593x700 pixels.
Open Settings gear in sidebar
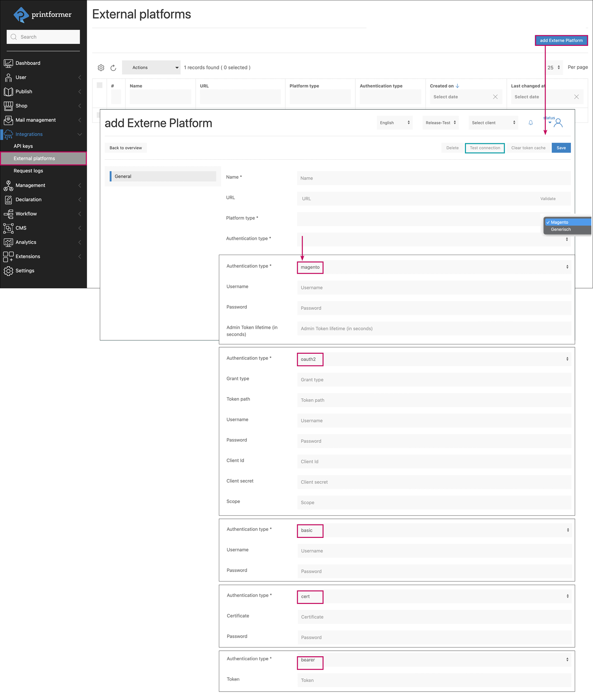(x=8, y=271)
